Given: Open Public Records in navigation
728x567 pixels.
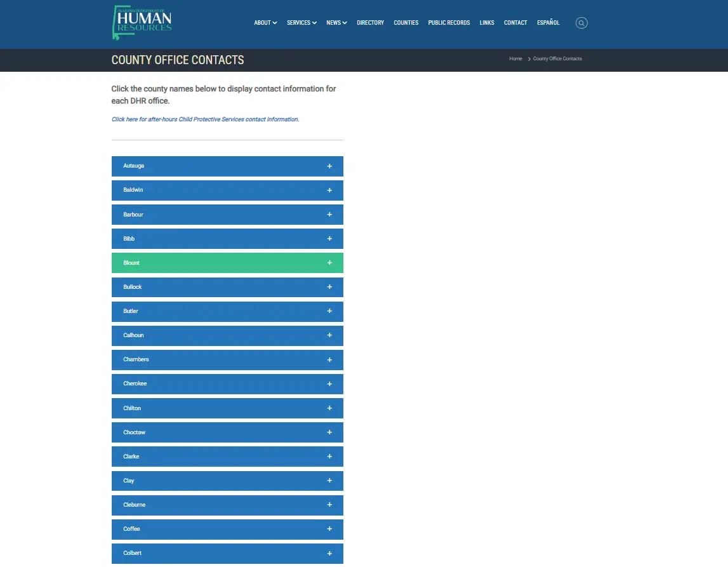Looking at the screenshot, I should pyautogui.click(x=449, y=23).
